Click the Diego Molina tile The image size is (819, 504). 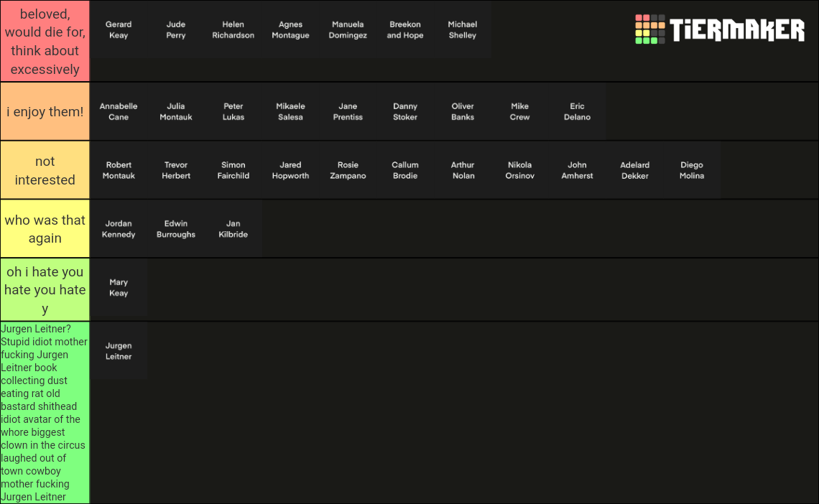[x=692, y=170]
